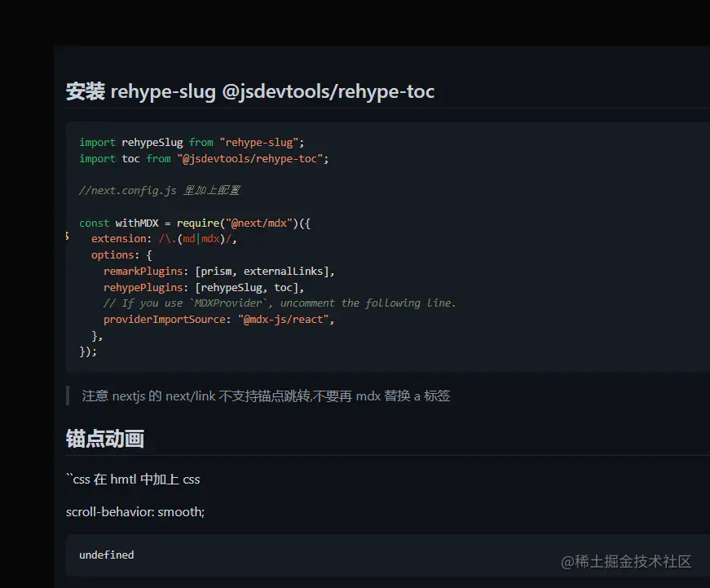The width and height of the screenshot is (710, 588).
Task: Click the heading '安装 rehype-slug @jsdevtools/rehype-toc'
Action: click(x=250, y=91)
